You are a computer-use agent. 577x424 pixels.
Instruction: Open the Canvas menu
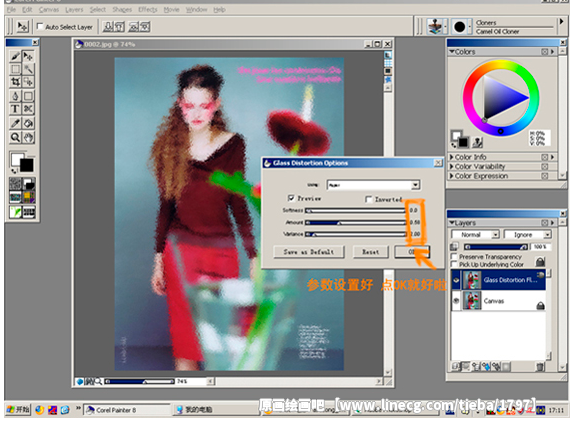tap(49, 10)
